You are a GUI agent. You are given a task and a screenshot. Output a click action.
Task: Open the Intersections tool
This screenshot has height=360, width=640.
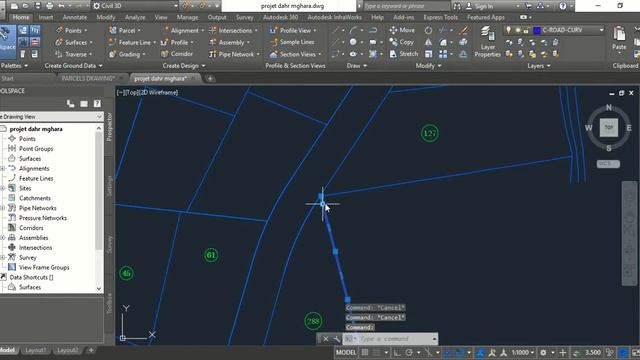(x=233, y=30)
